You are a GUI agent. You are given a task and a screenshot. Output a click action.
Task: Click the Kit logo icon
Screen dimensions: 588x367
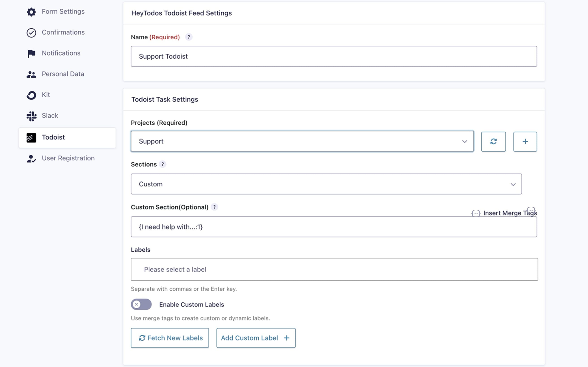tap(31, 95)
